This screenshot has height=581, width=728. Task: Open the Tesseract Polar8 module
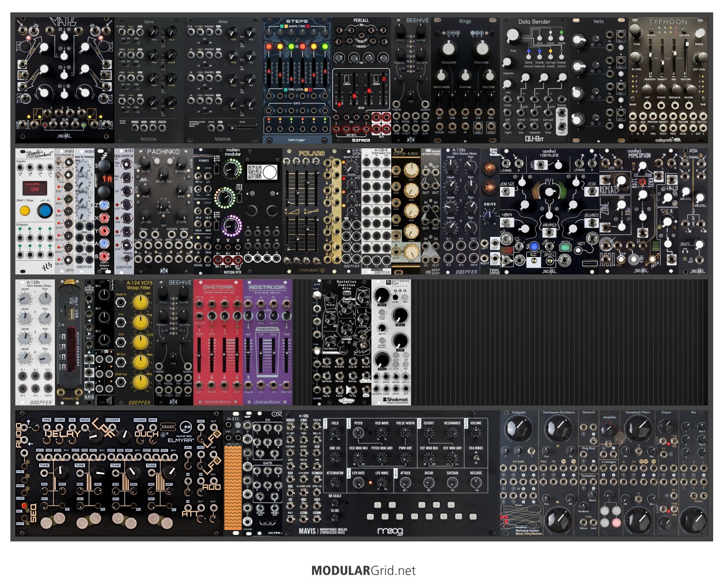click(x=312, y=211)
